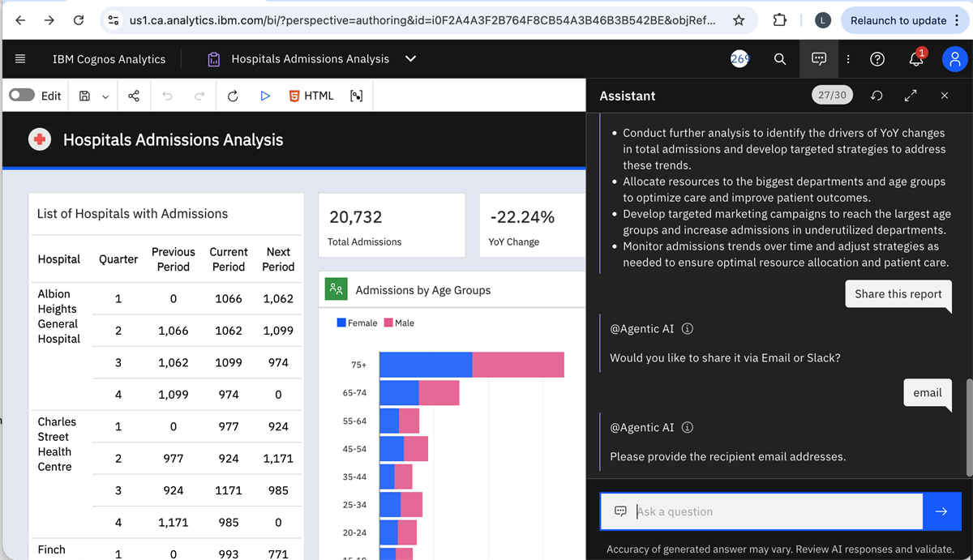Image resolution: width=973 pixels, height=560 pixels.
Task: Click the Female legend color swatch
Action: (x=342, y=323)
